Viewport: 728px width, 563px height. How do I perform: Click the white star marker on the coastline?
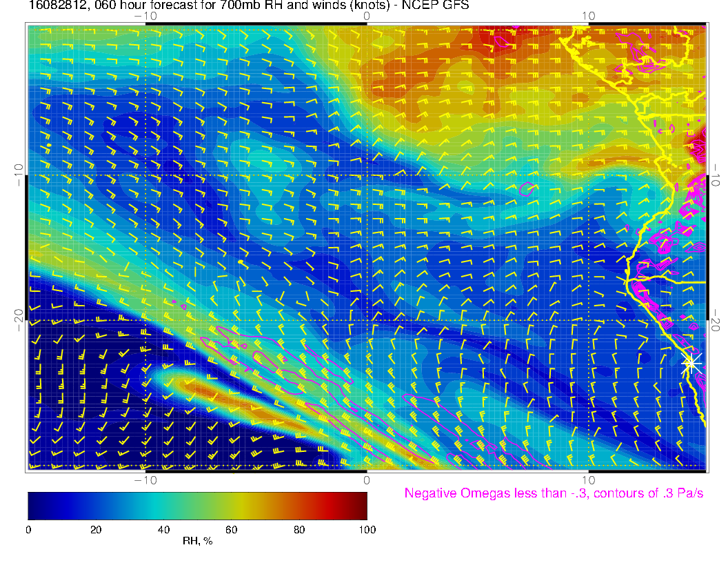coord(691,363)
